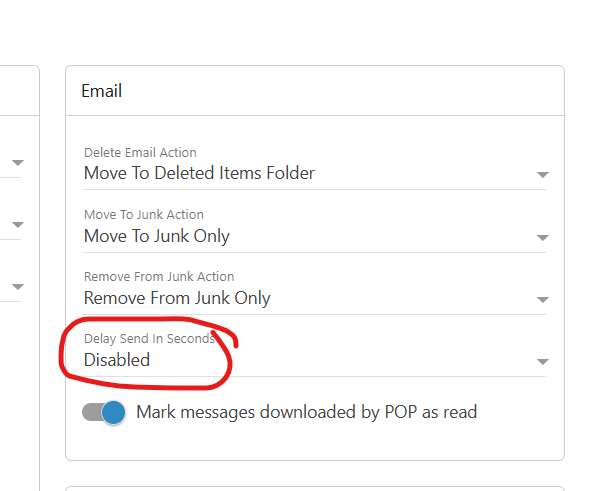
Task: Toggle the Mark messages downloaded by POP switch
Action: click(104, 412)
